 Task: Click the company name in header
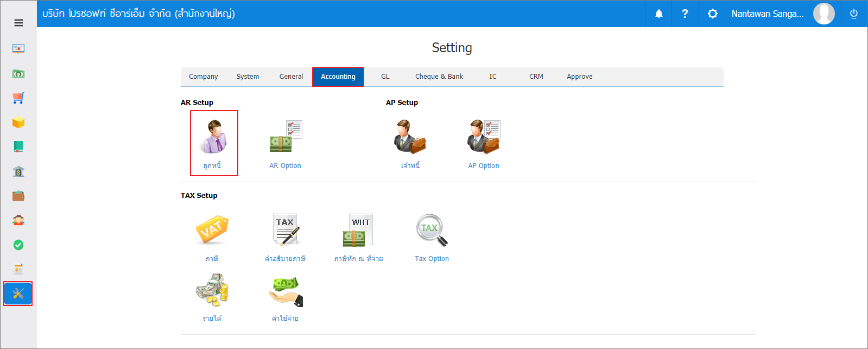click(x=138, y=14)
